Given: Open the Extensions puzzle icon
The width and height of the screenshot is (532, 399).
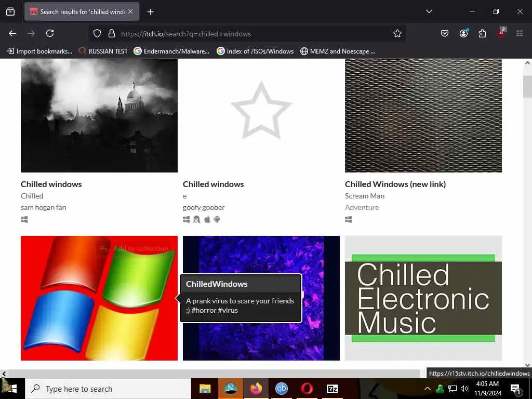Looking at the screenshot, I should [482, 33].
